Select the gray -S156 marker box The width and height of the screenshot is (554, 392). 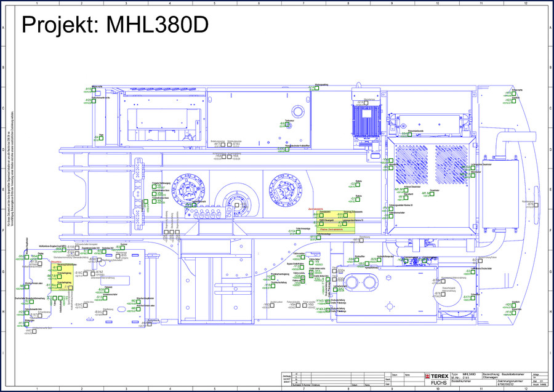coord(77,247)
